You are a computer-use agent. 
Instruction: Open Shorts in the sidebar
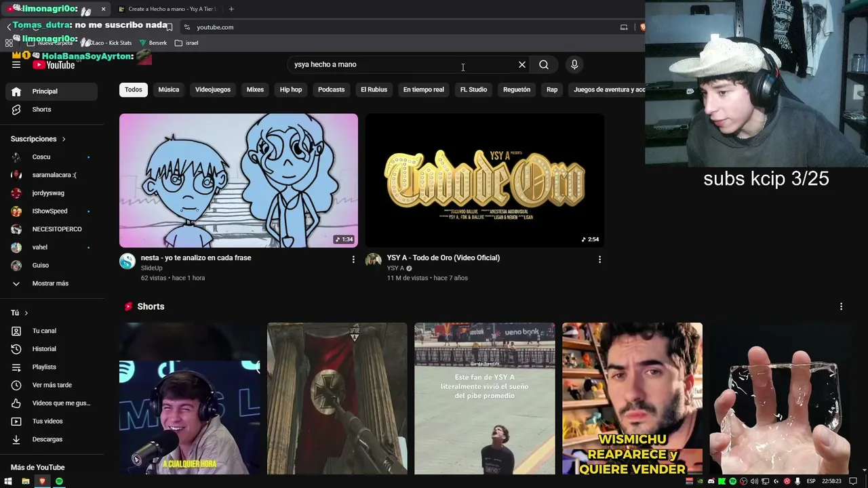pyautogui.click(x=53, y=109)
